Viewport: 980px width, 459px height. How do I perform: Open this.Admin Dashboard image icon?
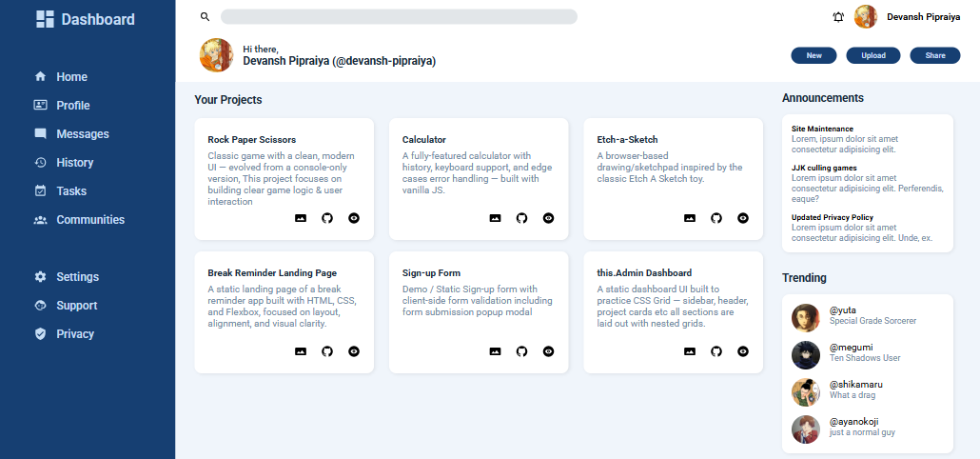pyautogui.click(x=690, y=351)
